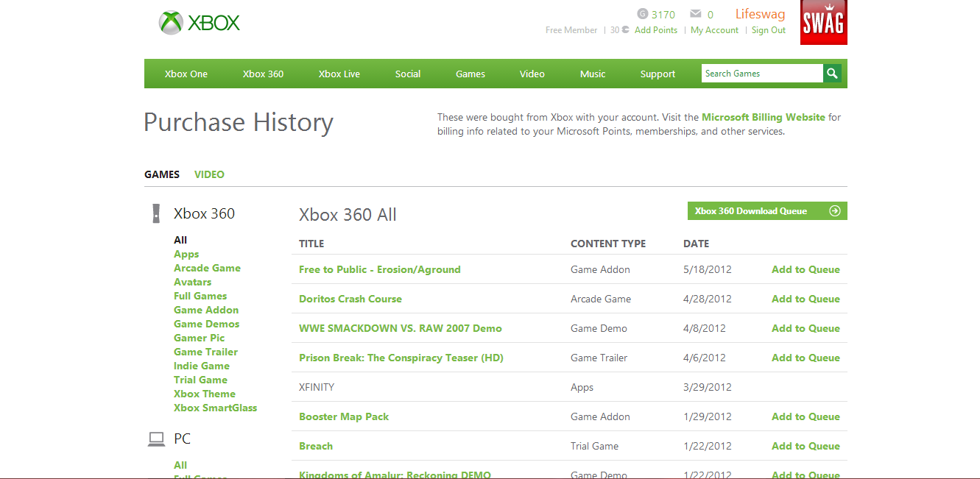980x479 pixels.
Task: Open Prison Break: The Conspiracy Teaser (HD)
Action: point(401,358)
